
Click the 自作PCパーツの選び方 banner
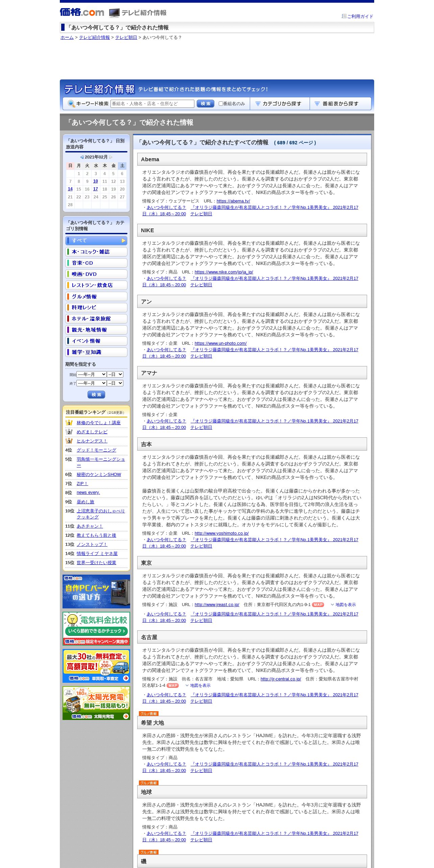[96, 592]
